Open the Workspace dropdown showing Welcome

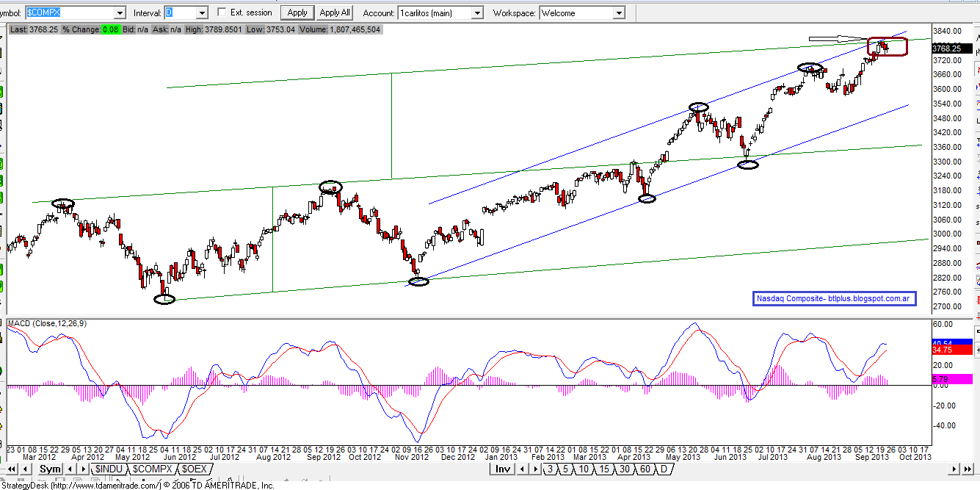coord(619,12)
